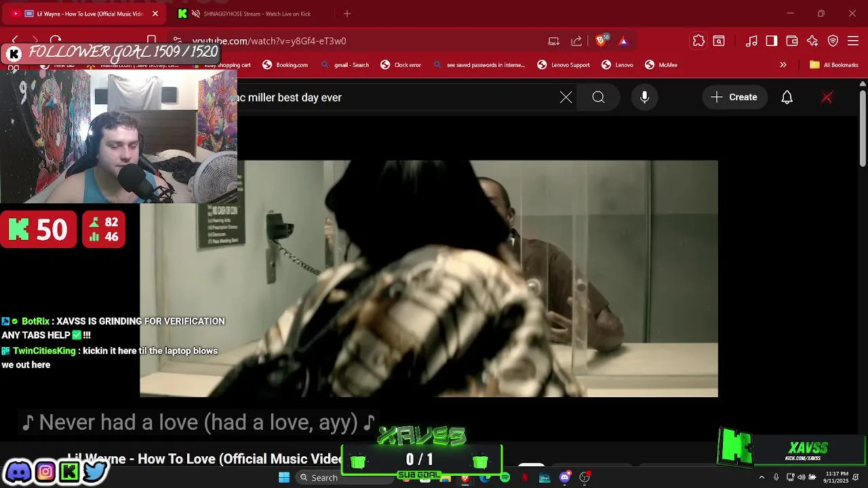The width and height of the screenshot is (868, 488).
Task: Open the gmail - Search bookmark
Action: (345, 65)
